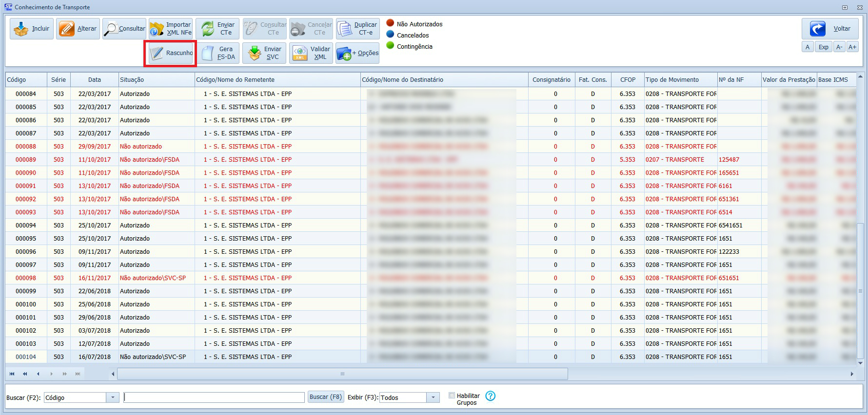The image size is (868, 415).
Task: Click the Data column header
Action: [x=95, y=80]
